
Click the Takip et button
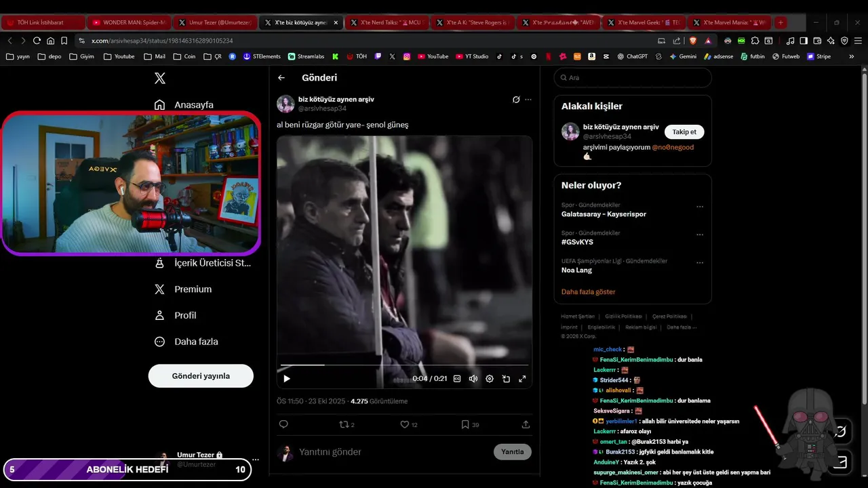pos(684,132)
